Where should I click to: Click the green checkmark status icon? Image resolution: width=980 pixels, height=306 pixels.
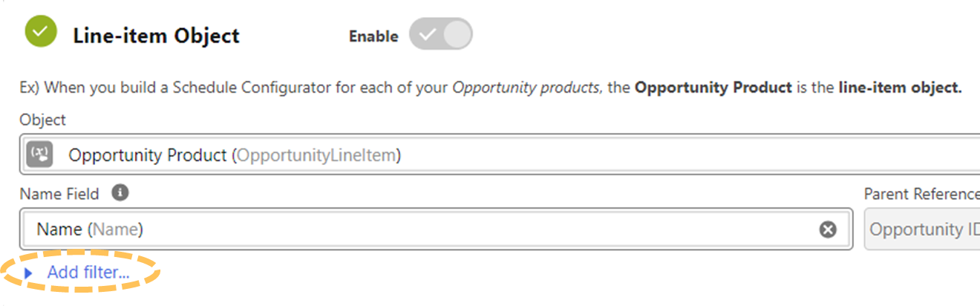tap(41, 32)
